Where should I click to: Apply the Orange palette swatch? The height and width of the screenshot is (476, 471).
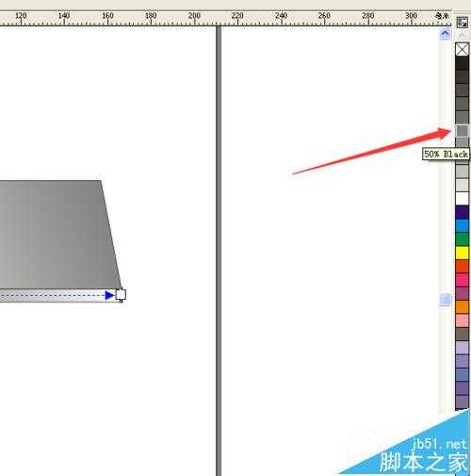[462, 306]
